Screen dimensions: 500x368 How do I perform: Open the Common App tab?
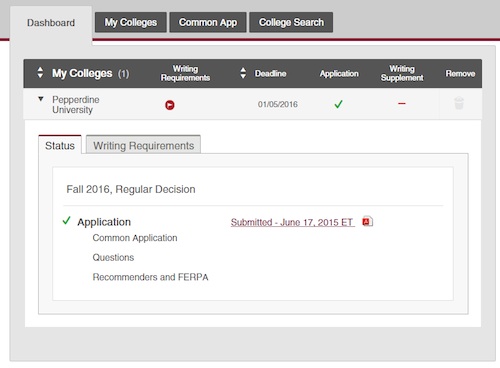(208, 22)
